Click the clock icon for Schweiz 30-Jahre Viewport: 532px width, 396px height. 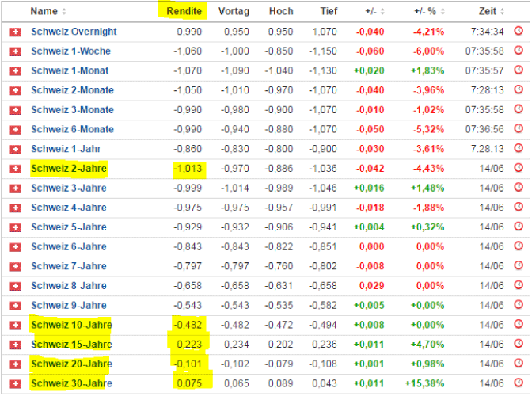(x=519, y=383)
